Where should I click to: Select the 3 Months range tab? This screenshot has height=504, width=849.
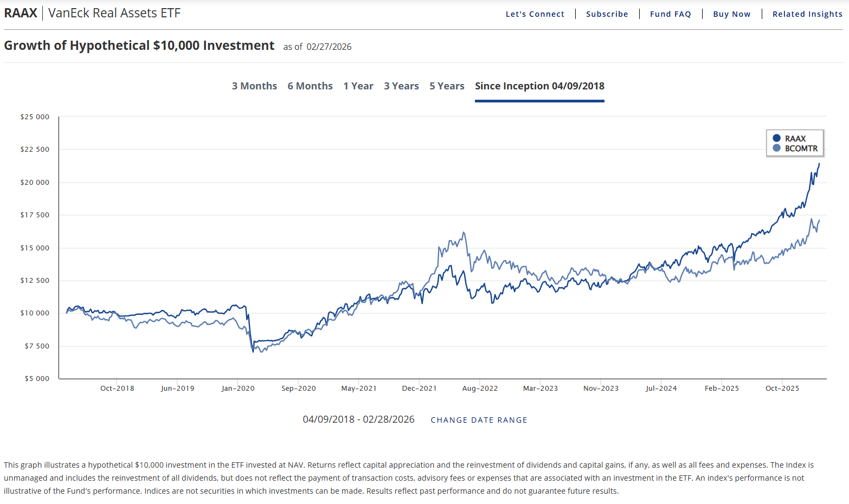254,86
